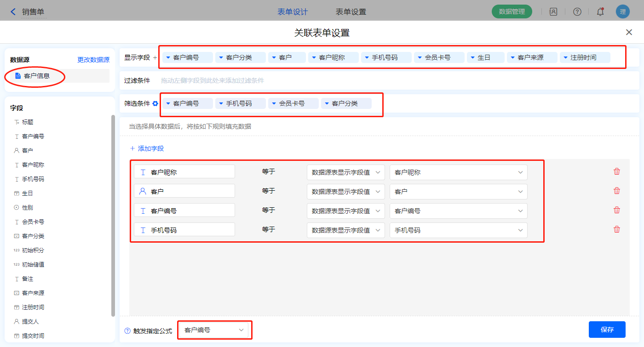This screenshot has height=347, width=644.
Task: Click the contacts icon in top bar
Action: click(x=553, y=12)
